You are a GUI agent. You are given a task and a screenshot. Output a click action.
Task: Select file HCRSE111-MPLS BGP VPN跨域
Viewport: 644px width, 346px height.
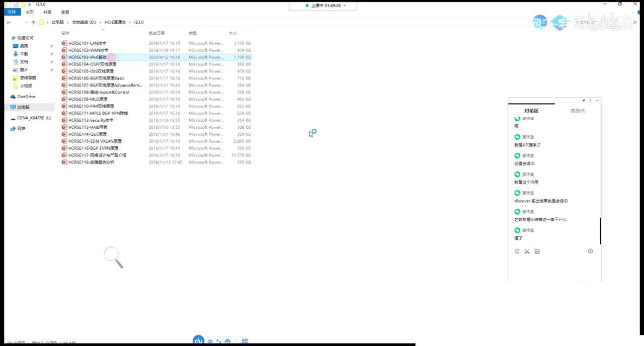98,113
